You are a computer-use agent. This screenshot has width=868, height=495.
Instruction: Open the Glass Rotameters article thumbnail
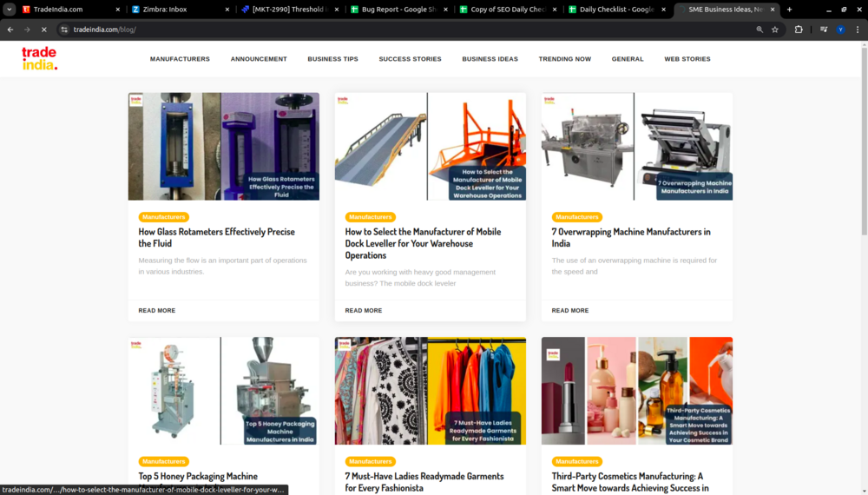(224, 146)
